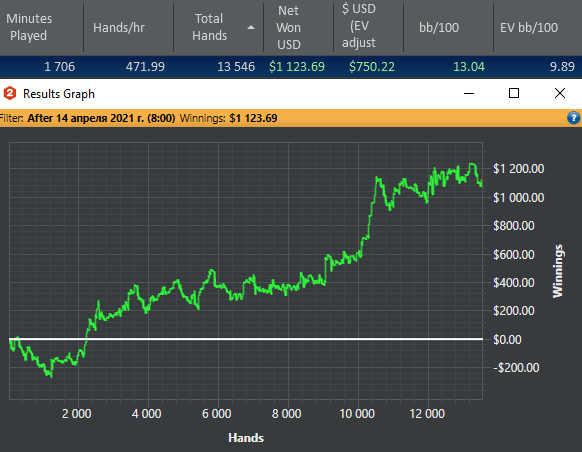
Task: Maximize the Results Graph window
Action: pos(514,94)
